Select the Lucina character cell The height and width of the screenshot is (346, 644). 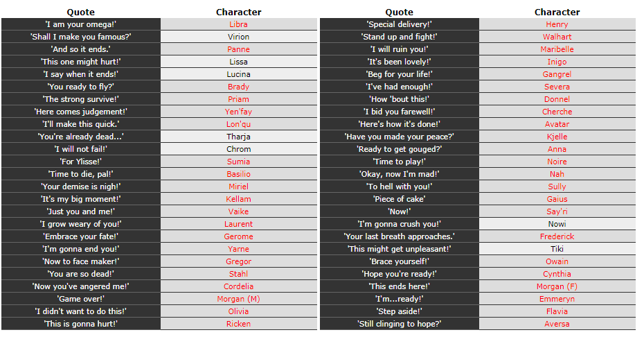(239, 74)
